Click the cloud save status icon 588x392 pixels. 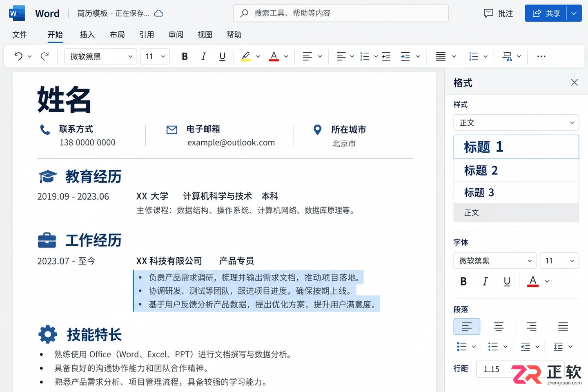pos(159,13)
